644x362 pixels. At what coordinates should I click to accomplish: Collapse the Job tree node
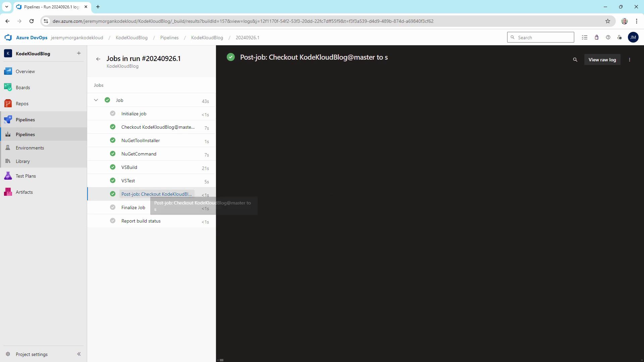(x=96, y=100)
